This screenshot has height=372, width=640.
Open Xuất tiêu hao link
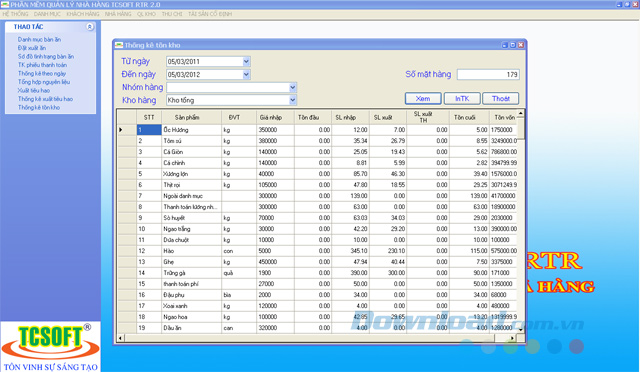34,91
